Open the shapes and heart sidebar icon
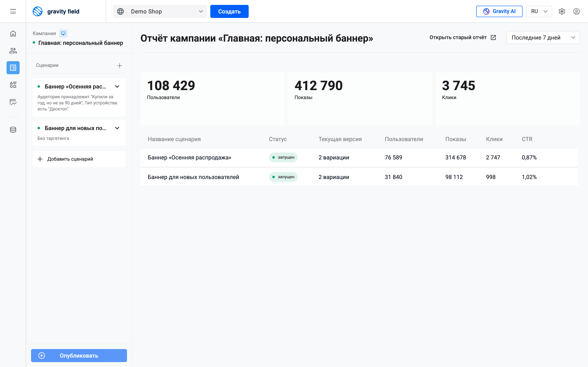 pos(13,85)
